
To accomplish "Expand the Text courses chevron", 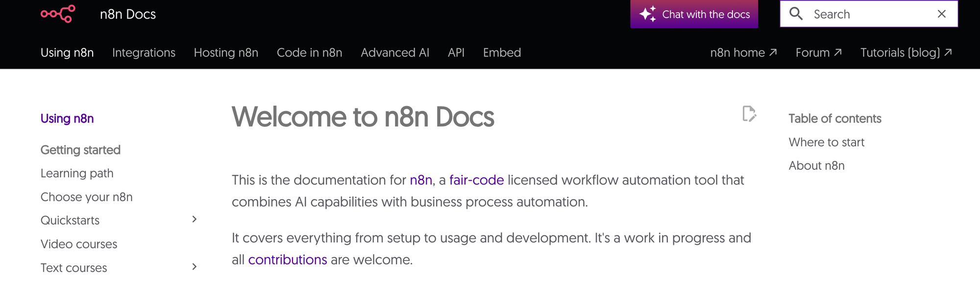I will pyautogui.click(x=195, y=267).
